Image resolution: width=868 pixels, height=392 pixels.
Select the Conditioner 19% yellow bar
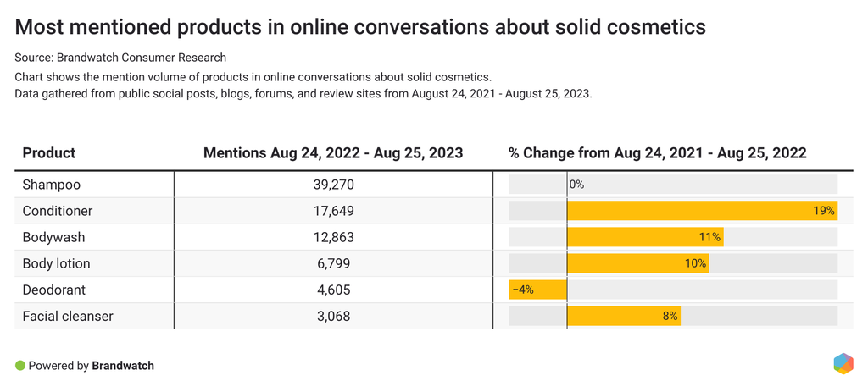pyautogui.click(x=702, y=211)
